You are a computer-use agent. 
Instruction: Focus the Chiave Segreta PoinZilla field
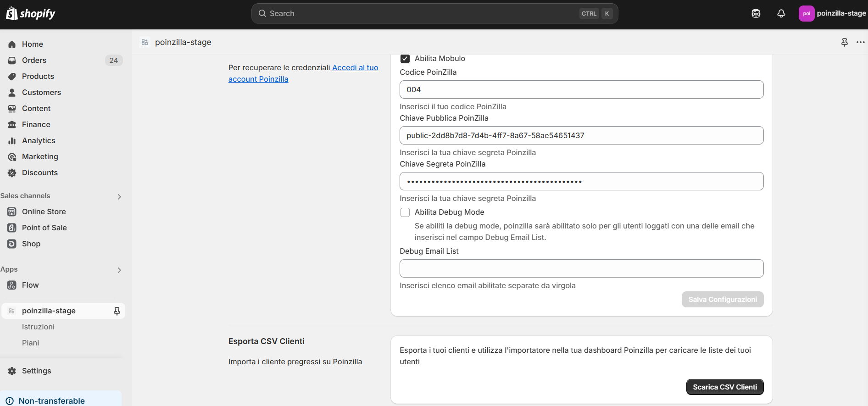coord(581,181)
